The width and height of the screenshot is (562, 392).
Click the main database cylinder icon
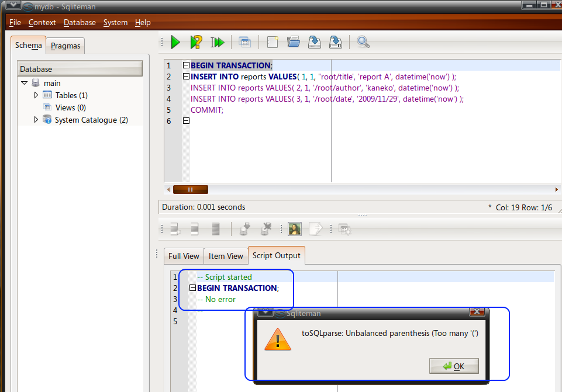(x=36, y=83)
